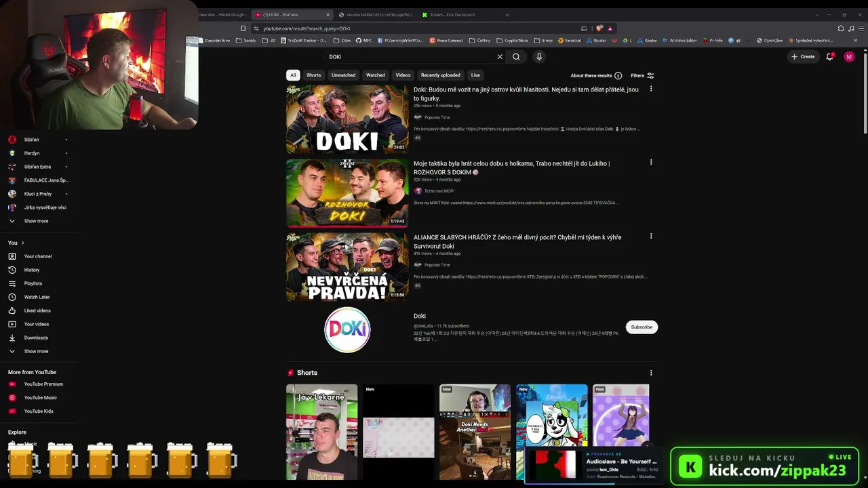The width and height of the screenshot is (868, 488).
Task: Open the Já v Lékárně short
Action: [x=321, y=432]
